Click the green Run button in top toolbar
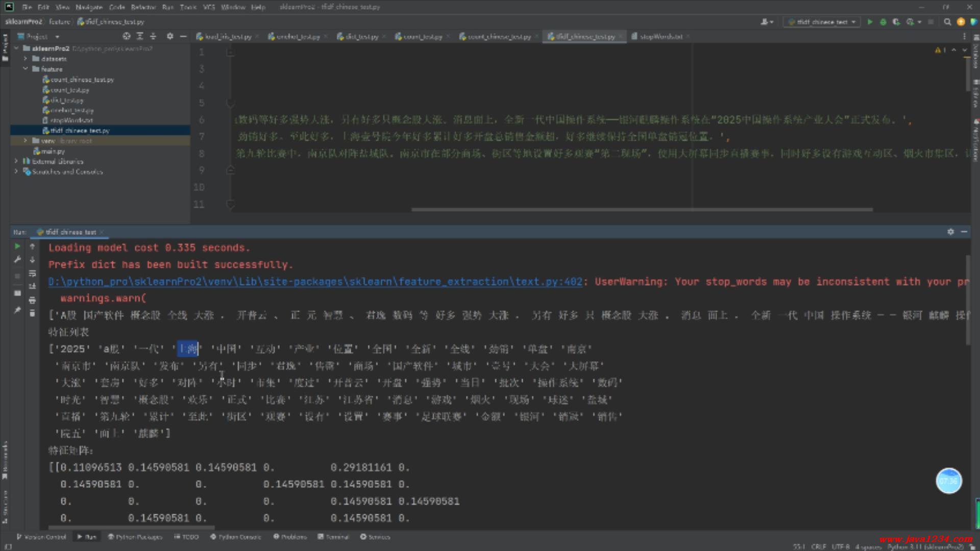 (870, 22)
